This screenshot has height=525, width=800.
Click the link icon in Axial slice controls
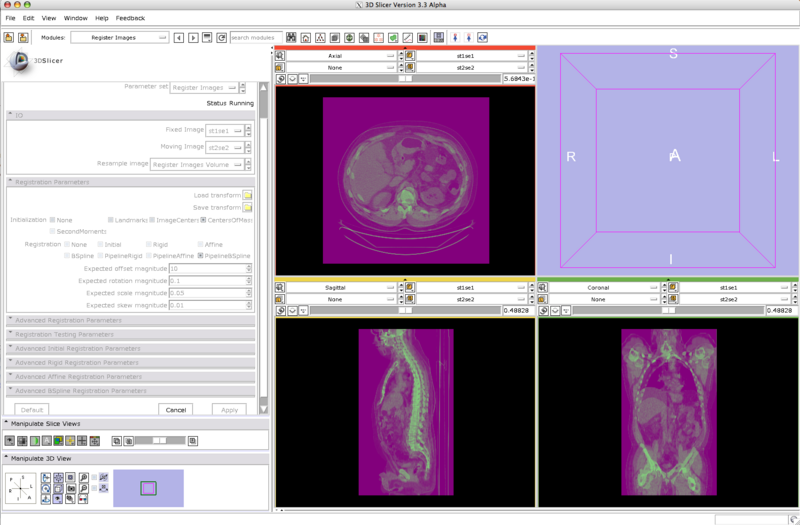coord(280,77)
